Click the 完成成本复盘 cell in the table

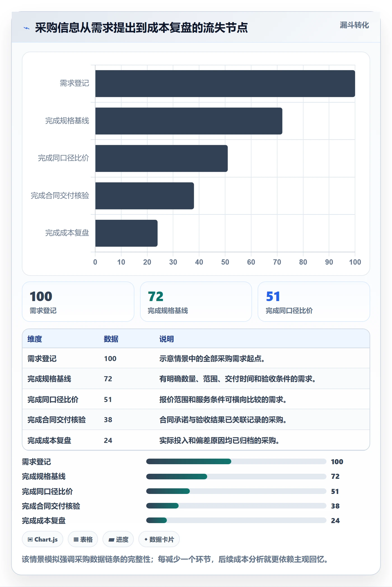coord(49,440)
